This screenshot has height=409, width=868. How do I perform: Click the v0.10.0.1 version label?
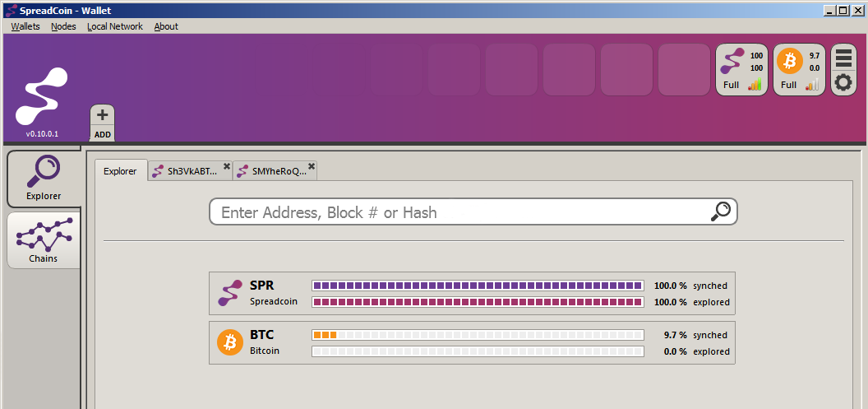[42, 134]
